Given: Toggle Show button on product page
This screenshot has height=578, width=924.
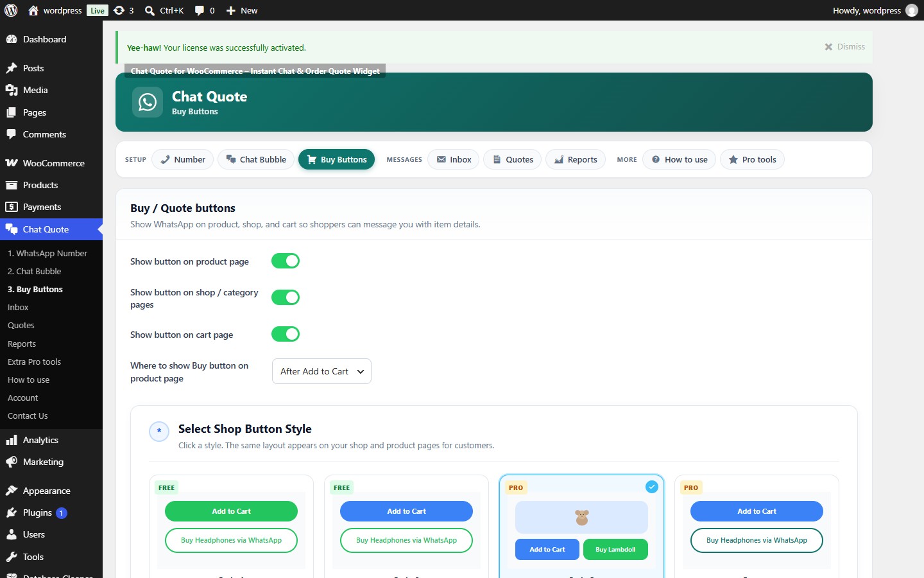Looking at the screenshot, I should [286, 261].
